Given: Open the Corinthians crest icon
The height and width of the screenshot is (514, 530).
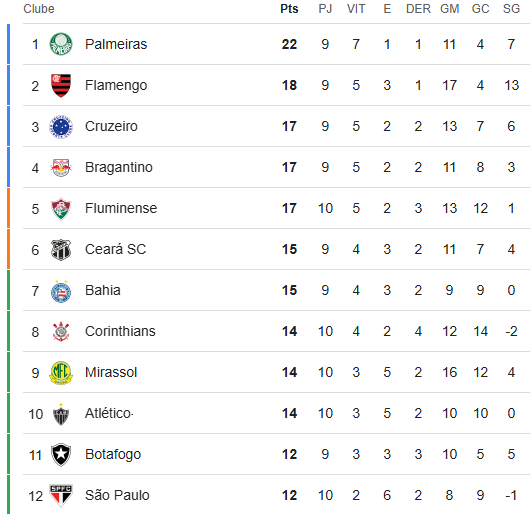Looking at the screenshot, I should coord(61,332).
